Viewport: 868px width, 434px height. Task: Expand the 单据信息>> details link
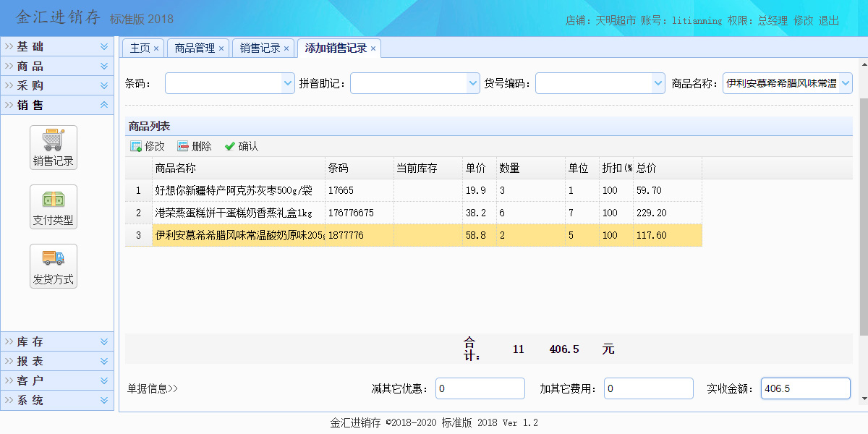pyautogui.click(x=153, y=388)
